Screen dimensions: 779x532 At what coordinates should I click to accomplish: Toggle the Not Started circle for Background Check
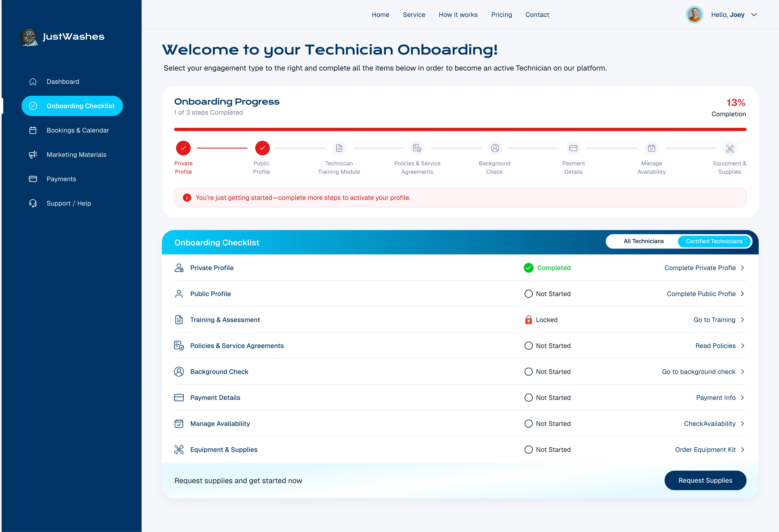pos(529,372)
